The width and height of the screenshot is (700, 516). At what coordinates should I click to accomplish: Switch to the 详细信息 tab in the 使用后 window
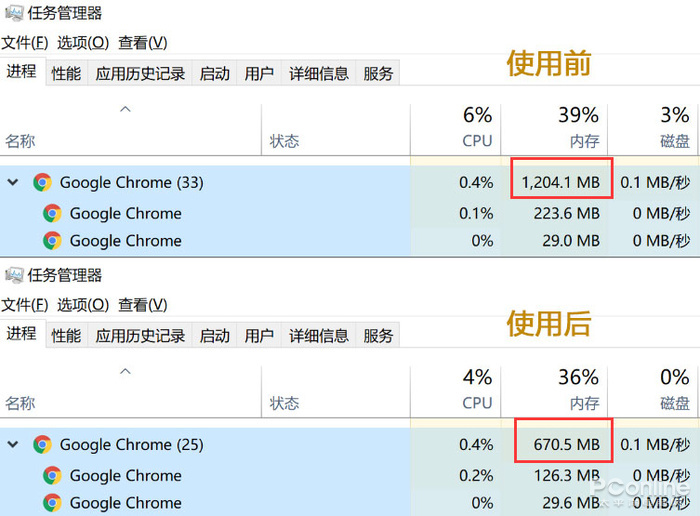click(x=319, y=336)
